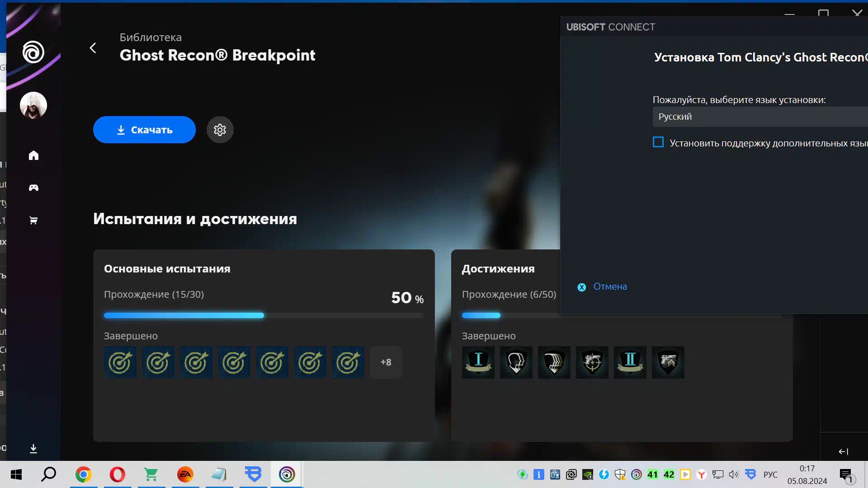Open volume control in system tray
The image size is (868, 488).
(734, 474)
